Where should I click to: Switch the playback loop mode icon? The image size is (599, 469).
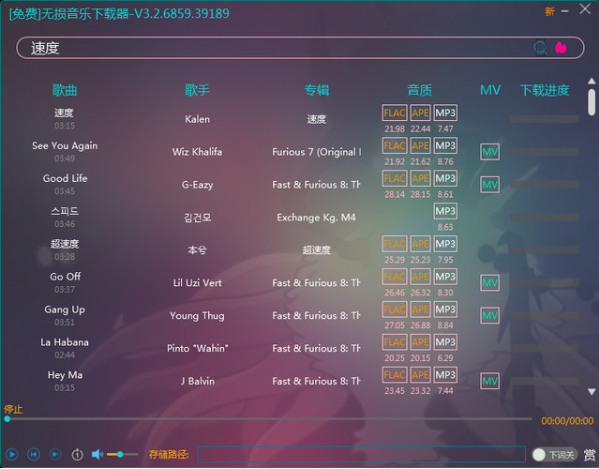point(77,454)
